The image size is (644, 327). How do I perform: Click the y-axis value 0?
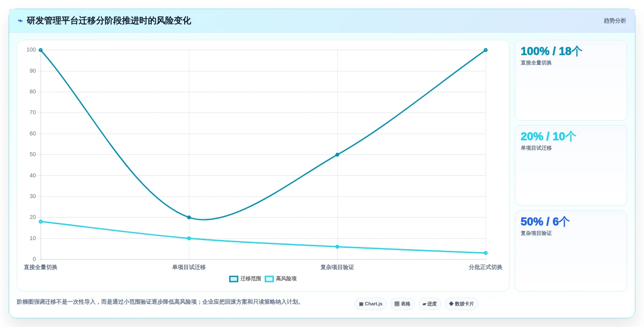tap(34, 259)
